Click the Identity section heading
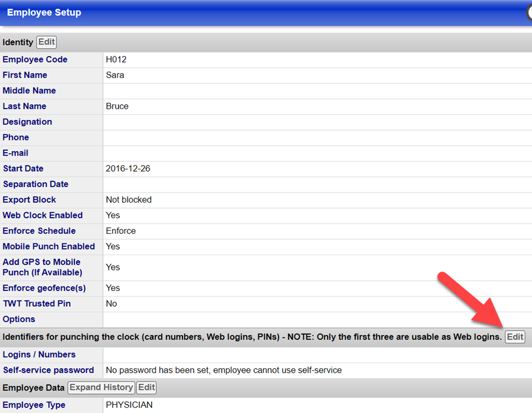 tap(18, 43)
